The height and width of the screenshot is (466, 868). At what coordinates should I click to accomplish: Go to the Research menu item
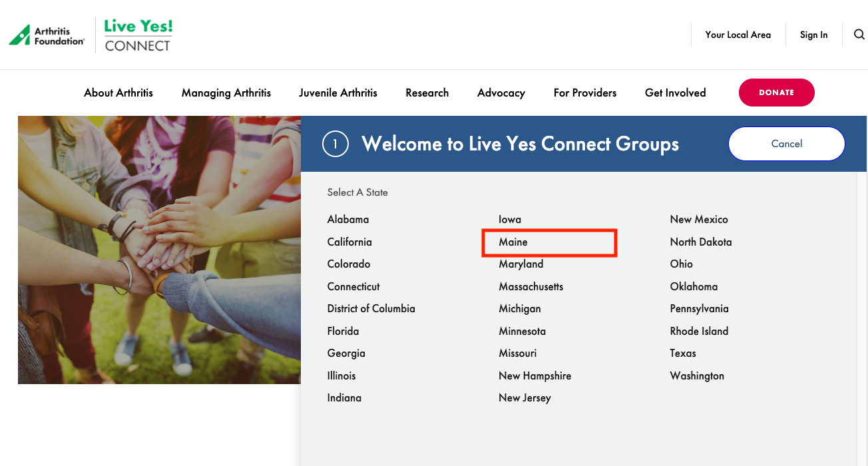click(427, 93)
